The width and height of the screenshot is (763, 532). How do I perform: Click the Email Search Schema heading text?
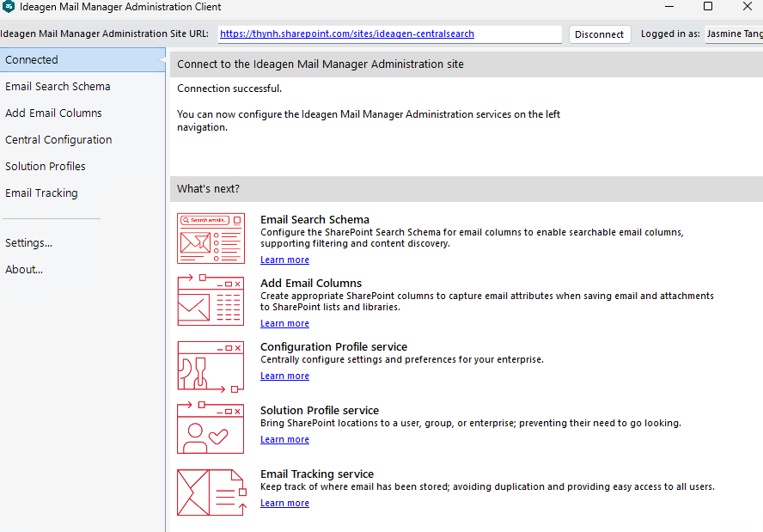314,219
